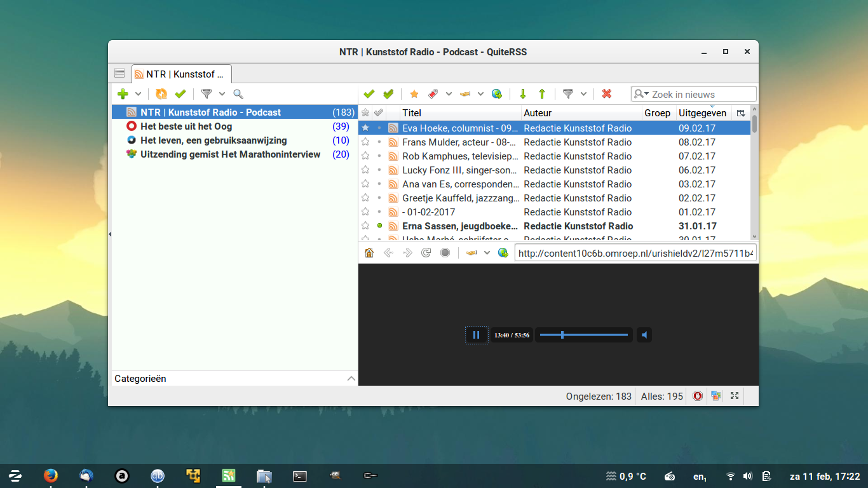Expand the share dropdown in the news toolbar
This screenshot has height=488, width=868.
click(480, 94)
